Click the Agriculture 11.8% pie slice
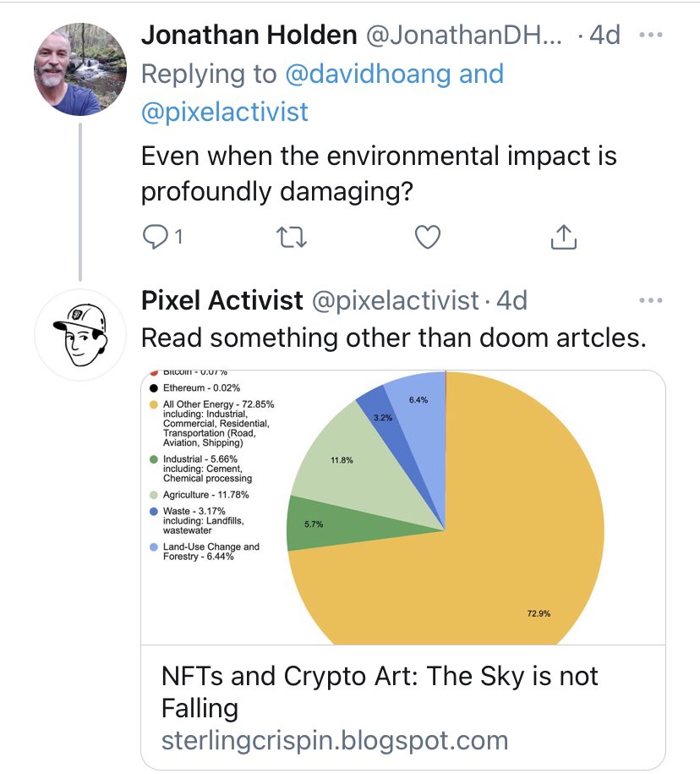The height and width of the screenshot is (774, 700). coord(338,457)
